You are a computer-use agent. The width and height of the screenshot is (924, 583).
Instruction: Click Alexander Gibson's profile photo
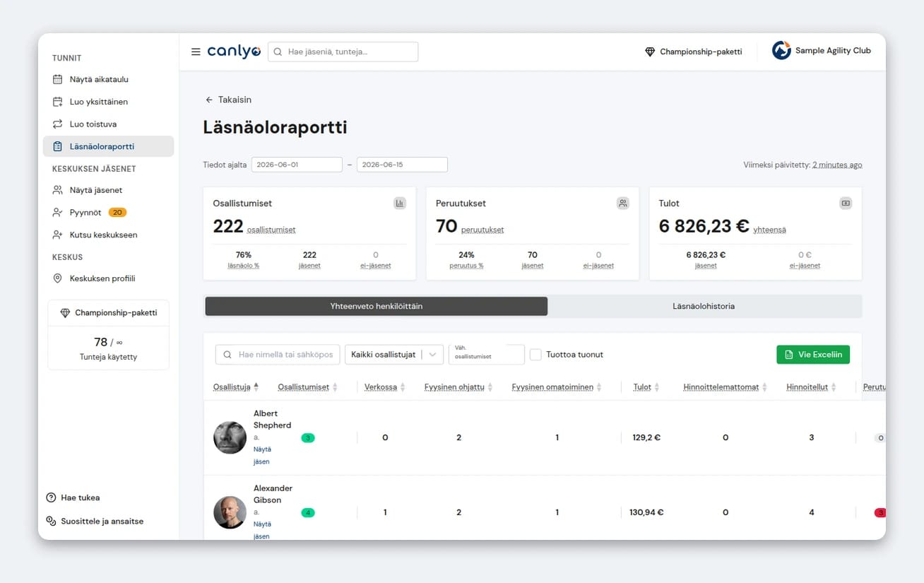[230, 512]
